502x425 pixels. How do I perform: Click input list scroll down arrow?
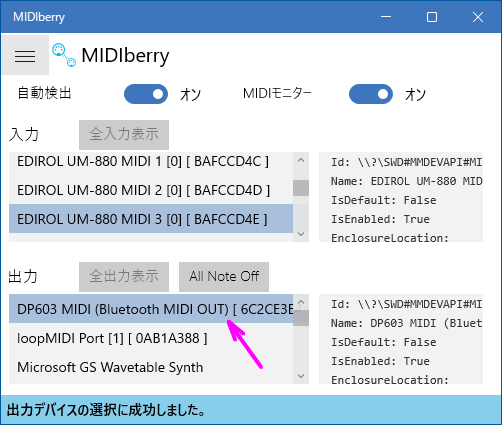[301, 234]
